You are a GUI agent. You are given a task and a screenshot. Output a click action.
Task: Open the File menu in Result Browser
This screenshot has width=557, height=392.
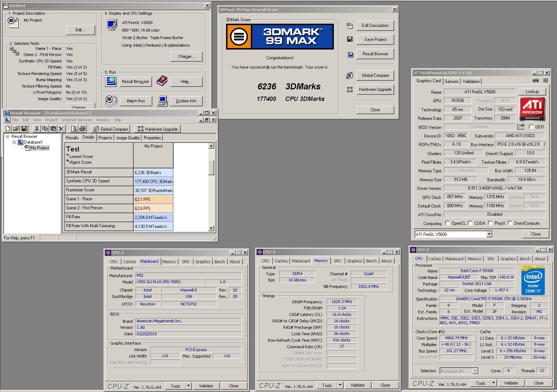coord(15,120)
